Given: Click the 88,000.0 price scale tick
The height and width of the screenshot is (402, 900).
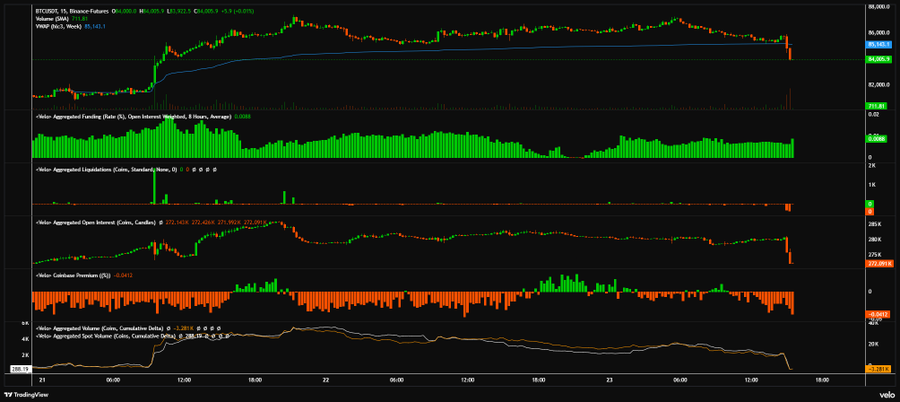Looking at the screenshot, I should click(x=879, y=7).
